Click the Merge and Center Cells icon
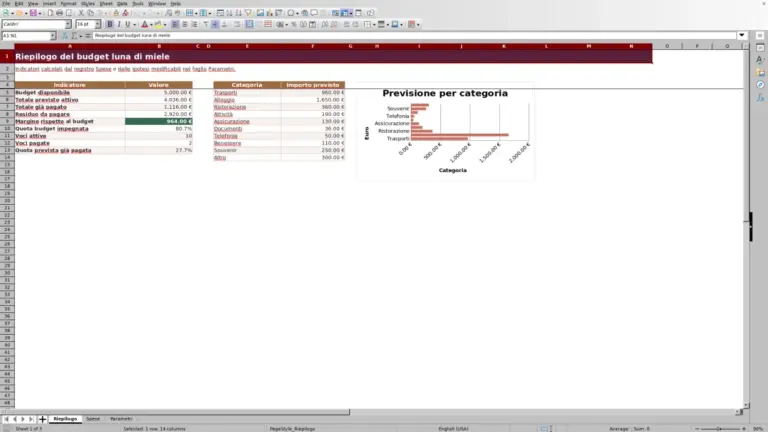Viewport: 768px width, 432px height. point(249,24)
